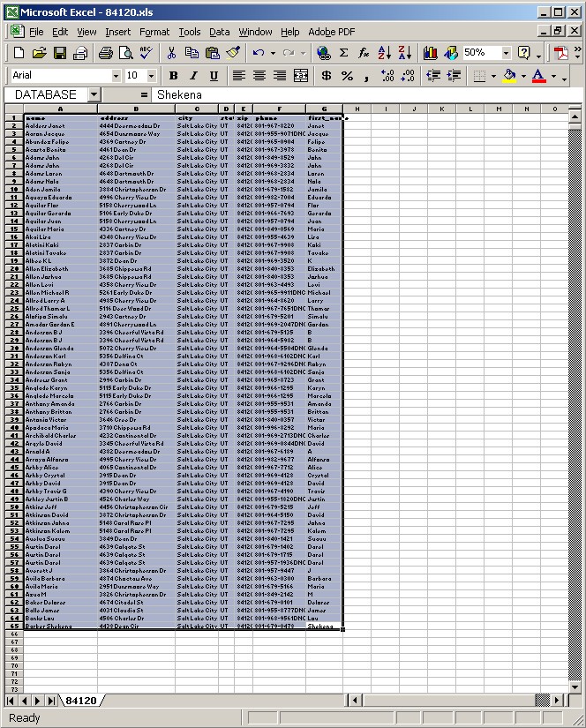Align text left

[238, 76]
